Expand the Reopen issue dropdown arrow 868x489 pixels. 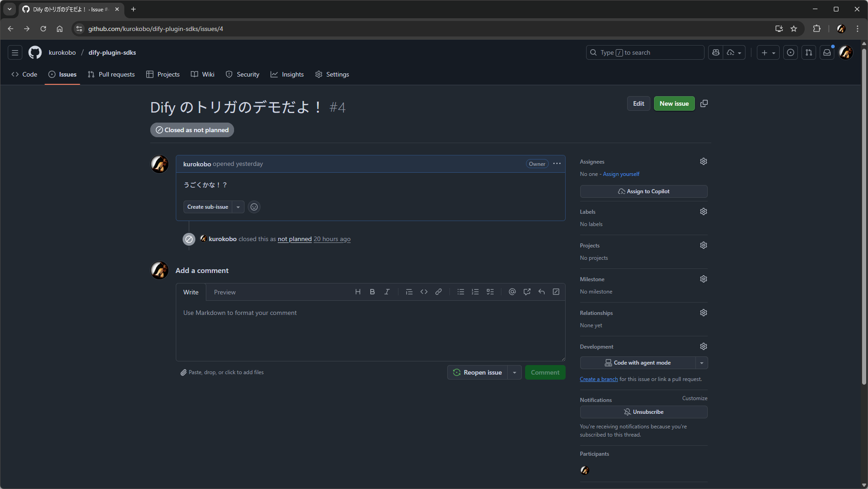pos(515,373)
